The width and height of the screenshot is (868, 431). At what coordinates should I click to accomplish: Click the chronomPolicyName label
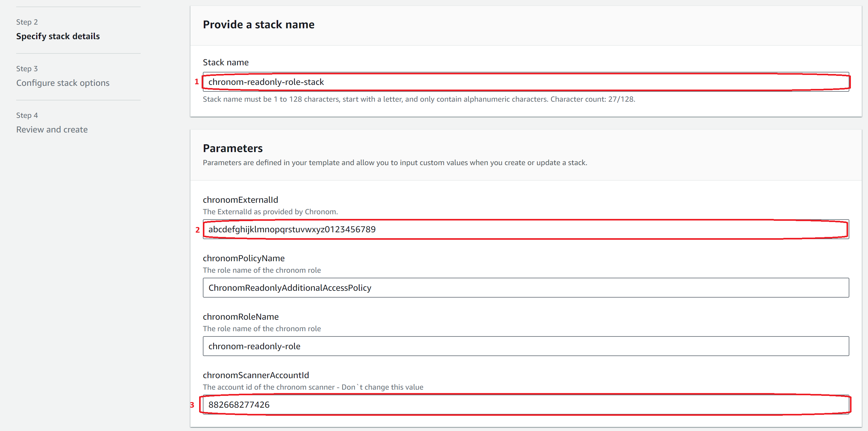click(x=244, y=258)
